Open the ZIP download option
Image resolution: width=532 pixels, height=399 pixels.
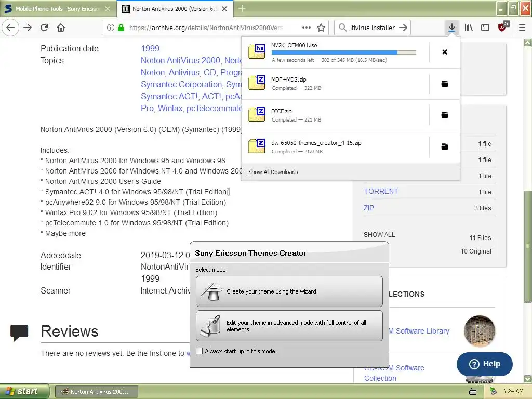point(369,208)
